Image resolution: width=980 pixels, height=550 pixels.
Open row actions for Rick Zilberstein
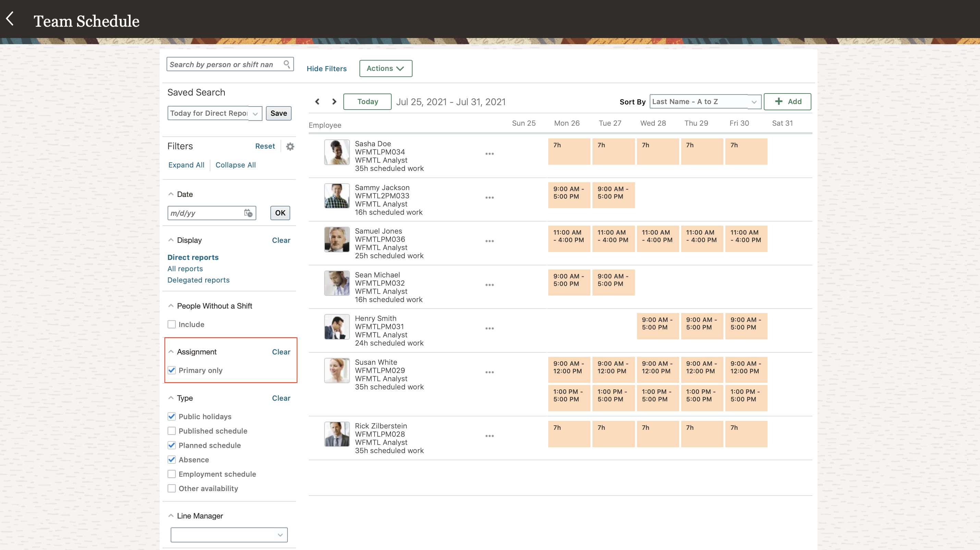[x=489, y=436]
